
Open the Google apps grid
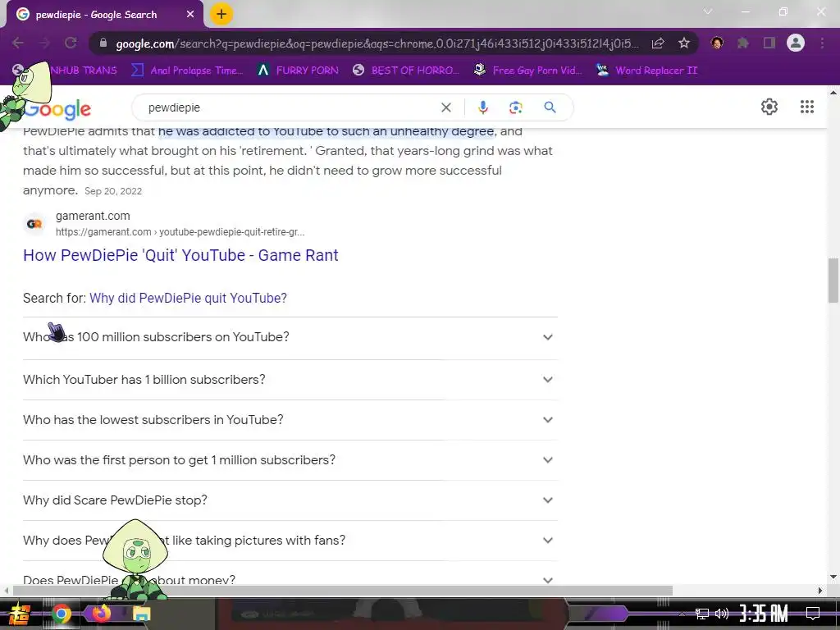coord(807,107)
